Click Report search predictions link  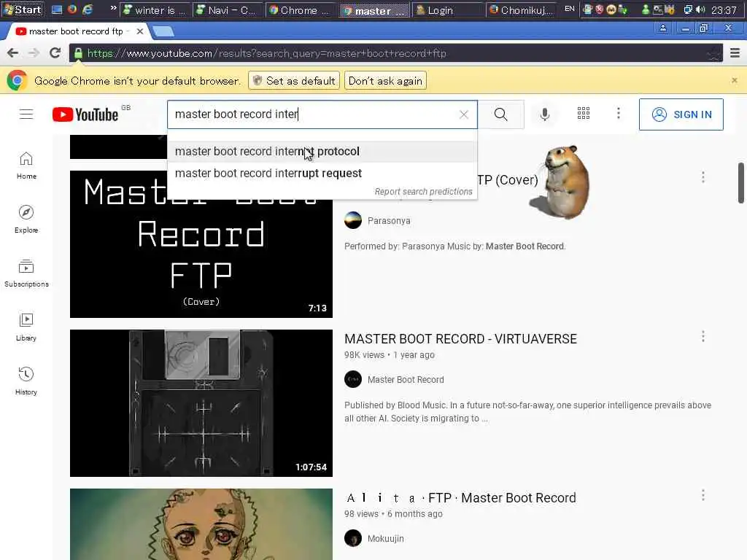pos(423,192)
